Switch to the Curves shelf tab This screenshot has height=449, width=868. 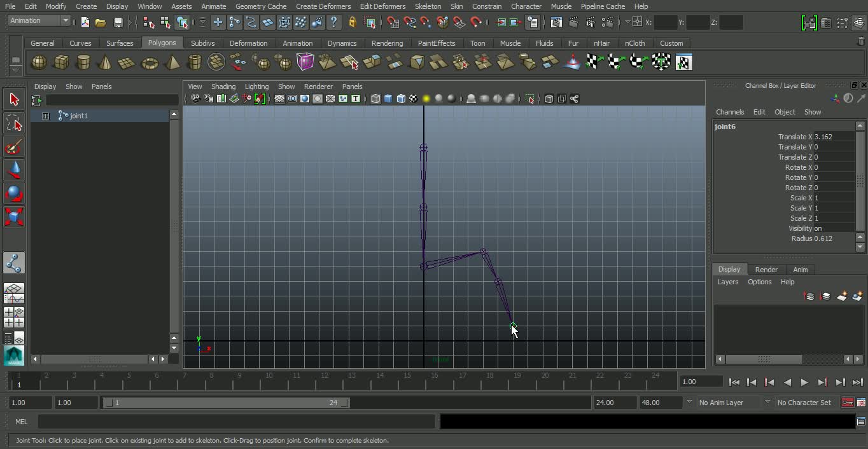[80, 43]
